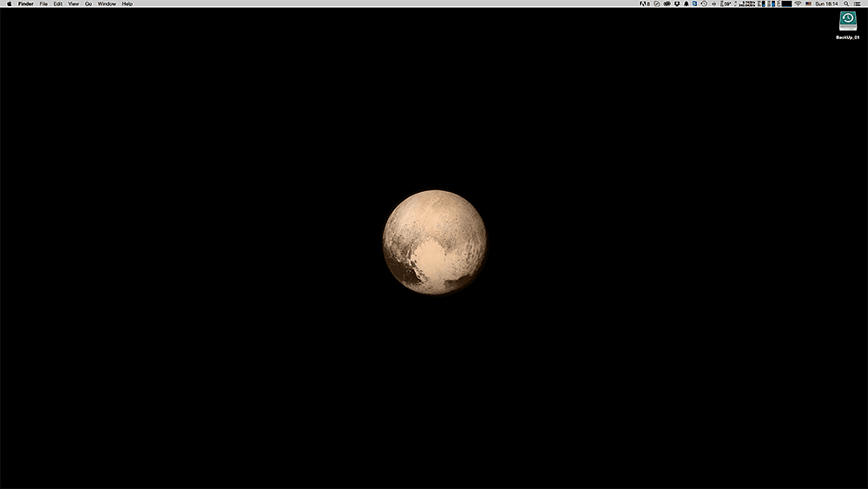
Task: Open the Go menu
Action: pyautogui.click(x=89, y=3)
